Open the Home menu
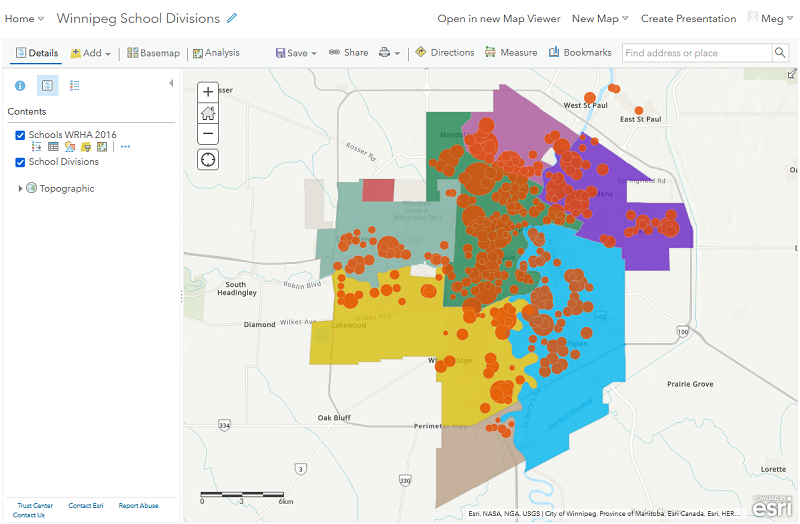Image resolution: width=800 pixels, height=524 pixels. (24, 18)
